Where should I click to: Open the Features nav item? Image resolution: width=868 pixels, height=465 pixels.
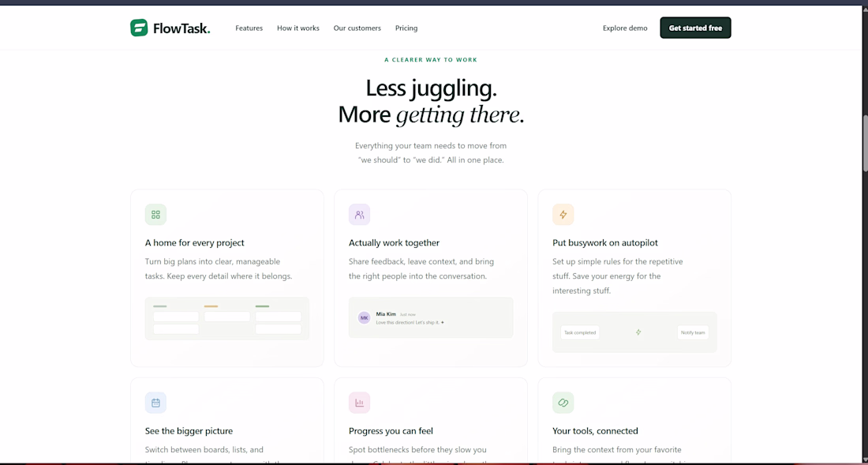[x=249, y=28]
